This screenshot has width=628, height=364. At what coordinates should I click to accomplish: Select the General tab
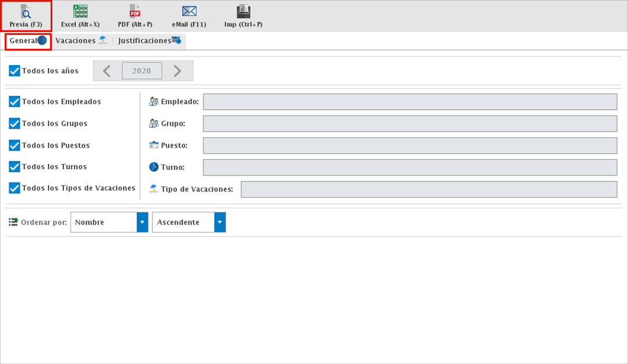click(28, 41)
